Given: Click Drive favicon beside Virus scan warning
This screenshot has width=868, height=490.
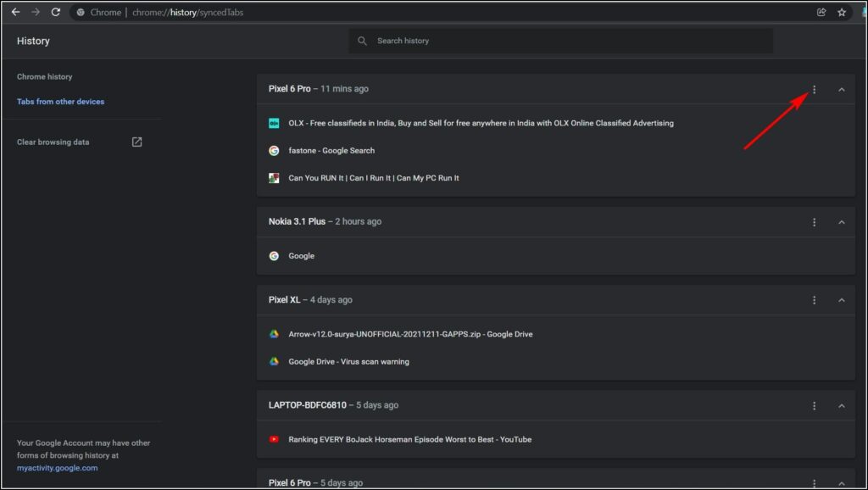Looking at the screenshot, I should (274, 362).
